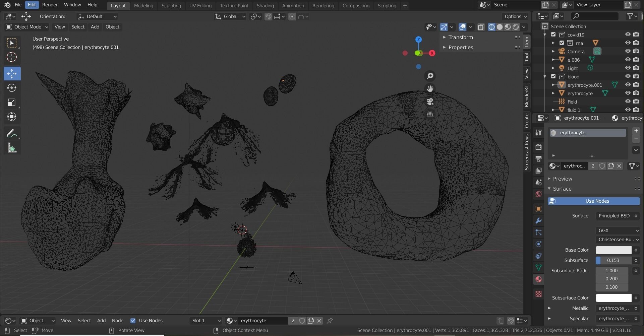Image resolution: width=644 pixels, height=336 pixels.
Task: Open Orientation Default dropdown
Action: tap(97, 16)
